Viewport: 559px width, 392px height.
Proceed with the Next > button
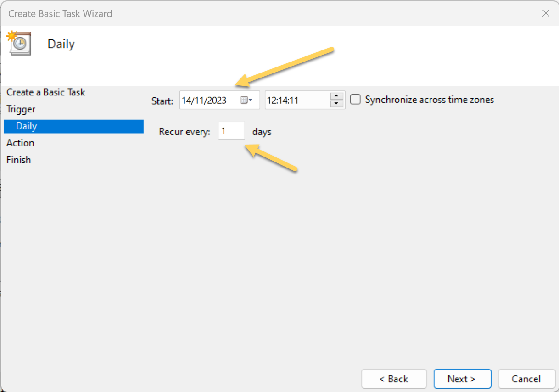[x=462, y=379]
